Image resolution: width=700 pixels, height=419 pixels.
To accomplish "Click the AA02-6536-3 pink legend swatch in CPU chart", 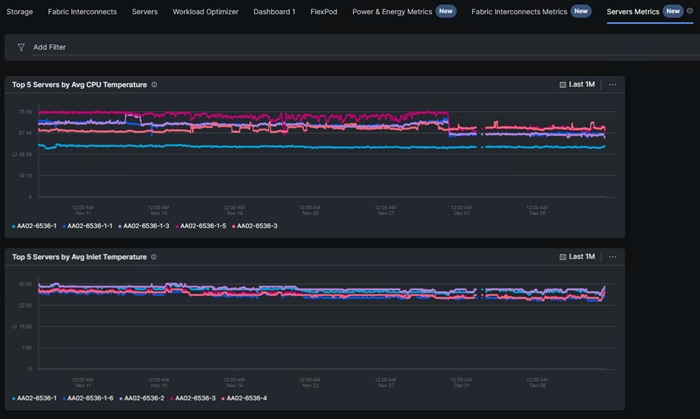I will click(x=234, y=227).
